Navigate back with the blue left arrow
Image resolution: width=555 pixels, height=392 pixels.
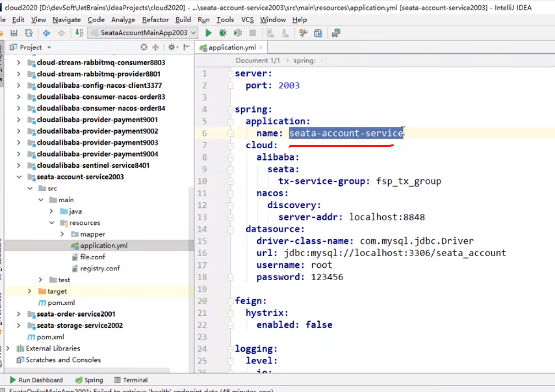tap(46, 33)
